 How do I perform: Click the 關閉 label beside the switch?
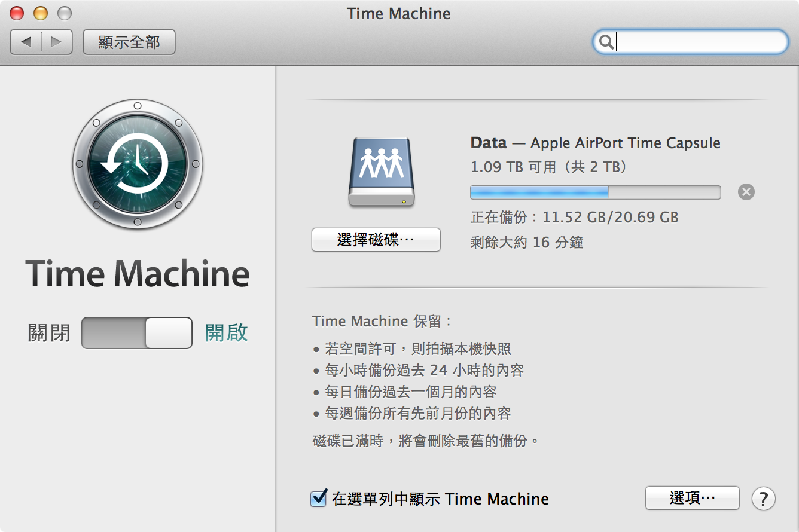(x=49, y=333)
